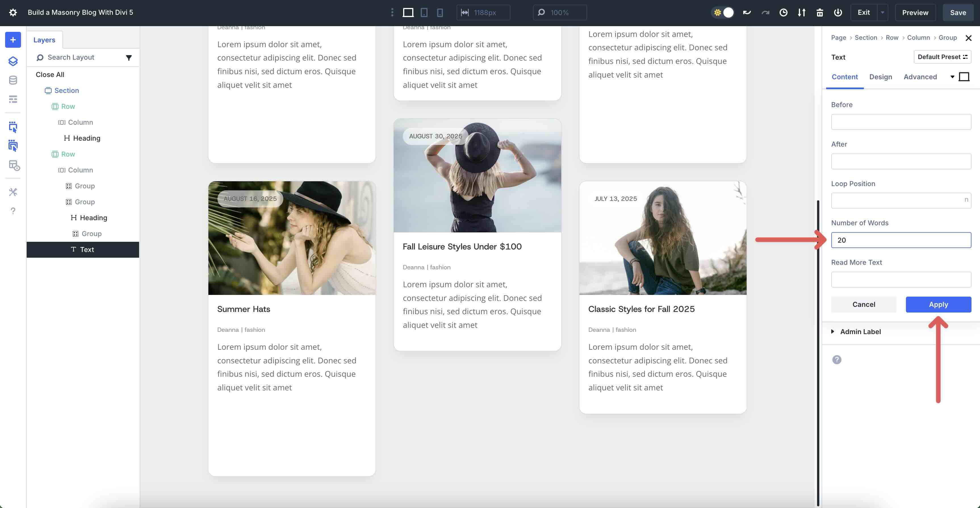Image resolution: width=980 pixels, height=508 pixels.
Task: Click the Apply button
Action: (x=938, y=304)
